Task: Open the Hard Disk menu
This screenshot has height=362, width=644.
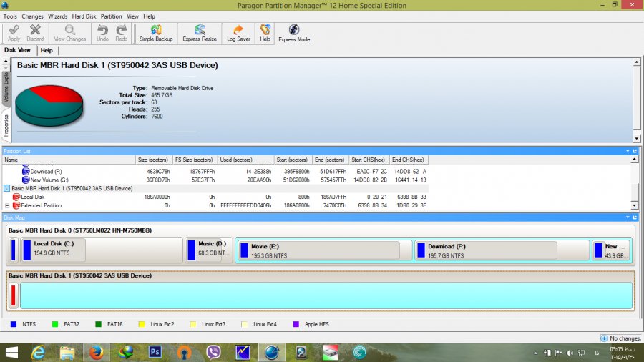Action: [x=84, y=16]
